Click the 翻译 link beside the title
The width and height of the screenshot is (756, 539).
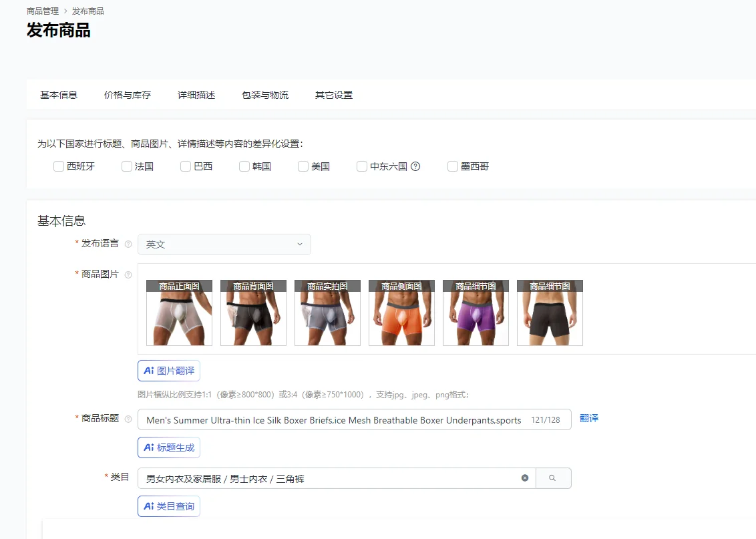[589, 418]
